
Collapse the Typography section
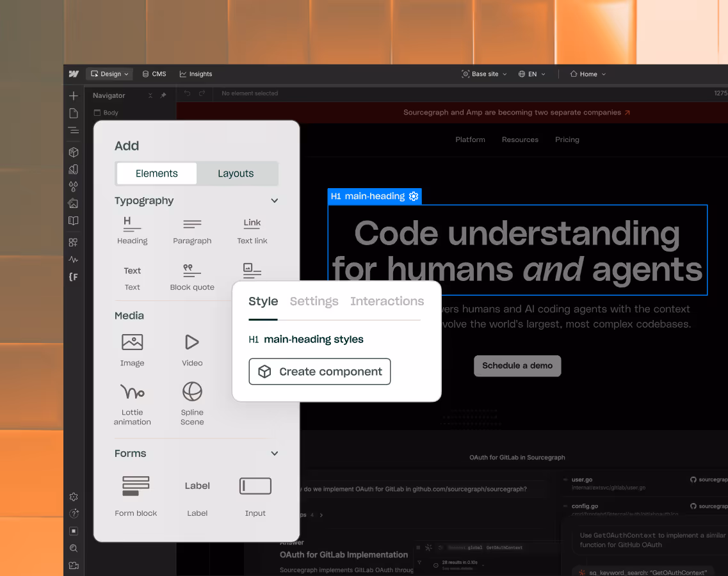coord(275,200)
